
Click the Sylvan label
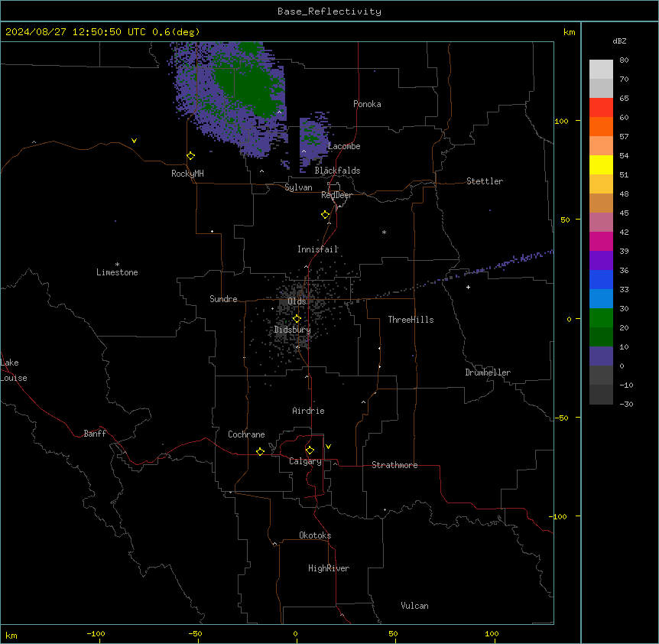click(298, 187)
